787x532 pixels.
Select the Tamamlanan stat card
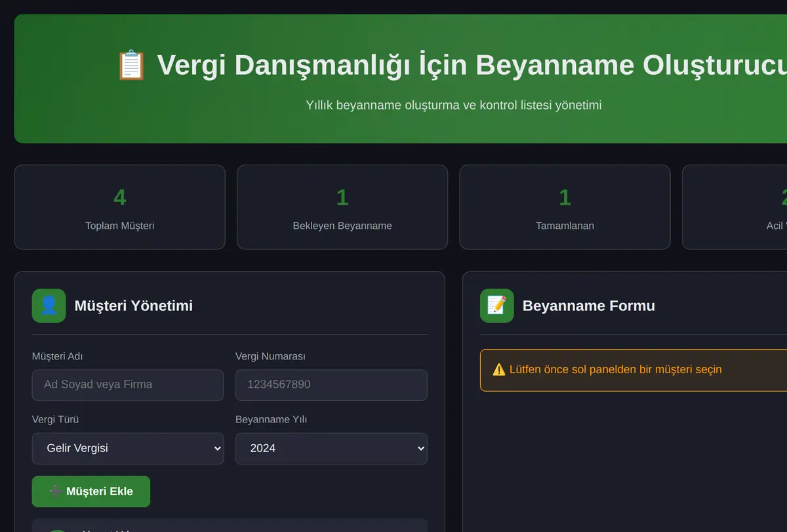point(565,207)
